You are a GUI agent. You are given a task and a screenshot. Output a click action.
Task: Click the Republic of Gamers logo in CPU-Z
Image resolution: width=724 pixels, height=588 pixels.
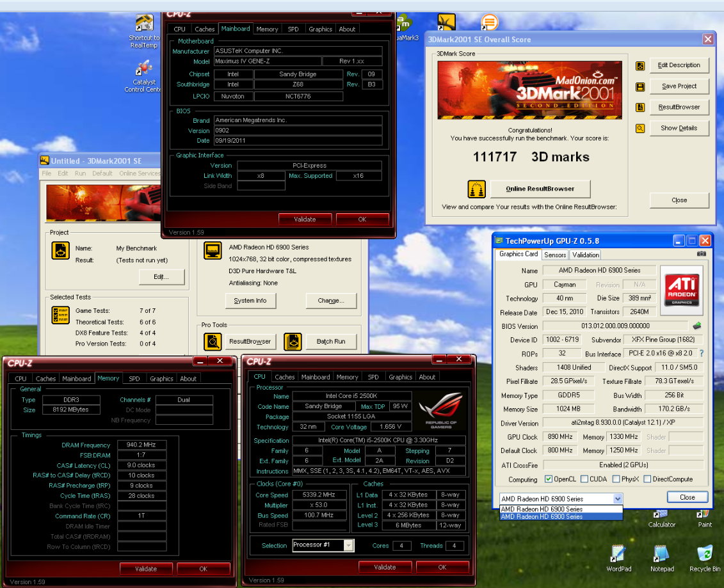click(x=440, y=410)
